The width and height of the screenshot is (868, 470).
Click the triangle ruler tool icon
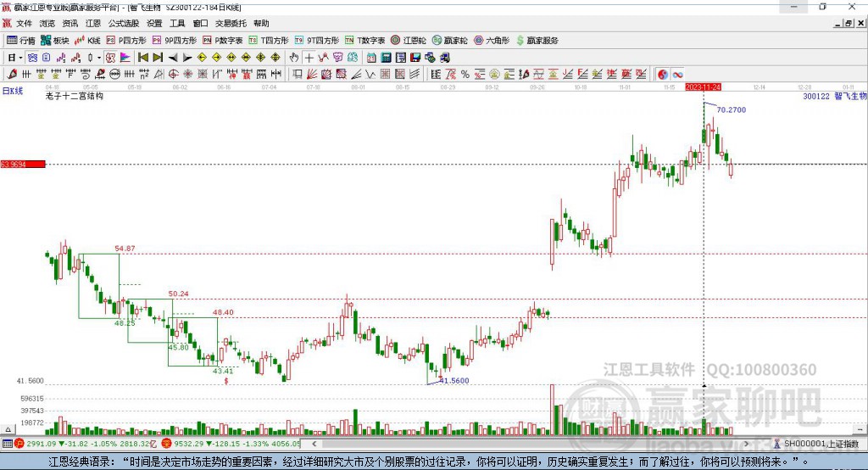coord(159,75)
